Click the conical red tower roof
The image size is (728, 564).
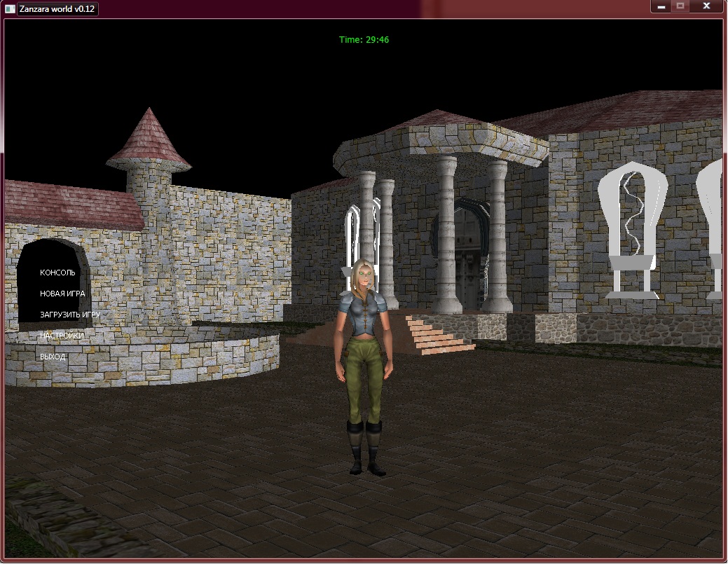tap(149, 140)
